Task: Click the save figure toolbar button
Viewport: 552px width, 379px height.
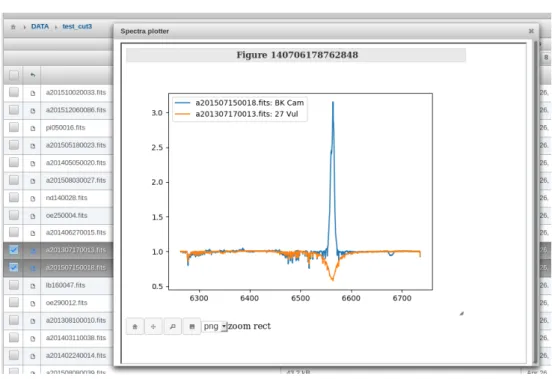Action: 192,326
